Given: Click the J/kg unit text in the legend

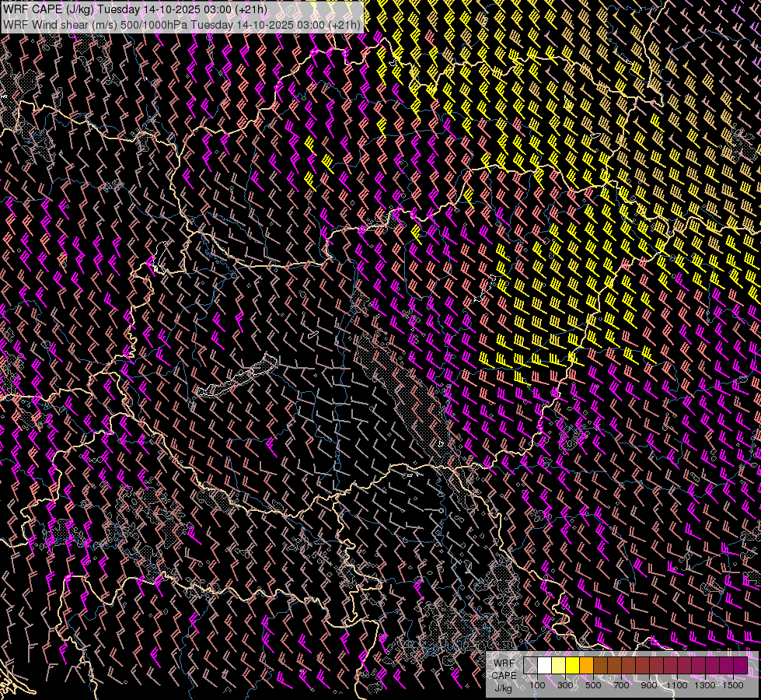Looking at the screenshot, I should [504, 688].
